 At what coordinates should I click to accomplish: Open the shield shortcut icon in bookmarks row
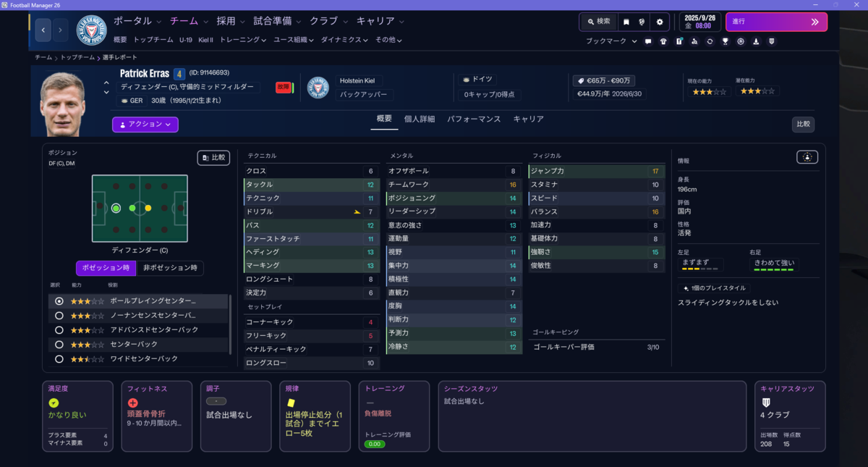click(x=771, y=41)
